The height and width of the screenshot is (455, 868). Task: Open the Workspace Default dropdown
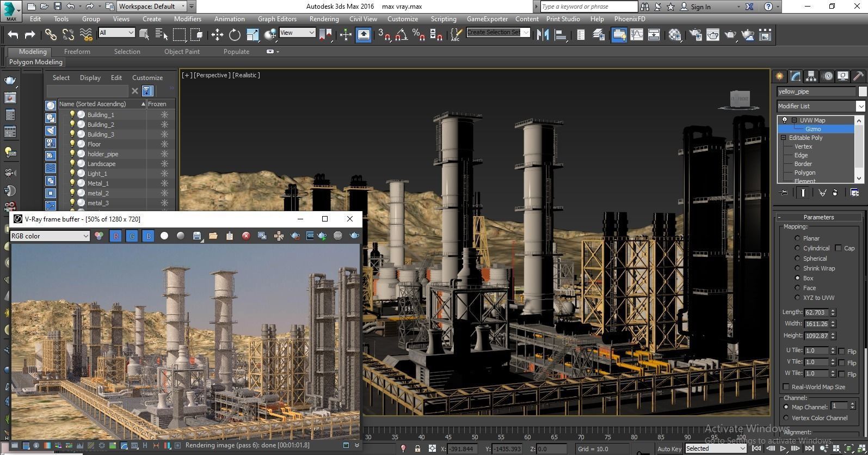(151, 7)
